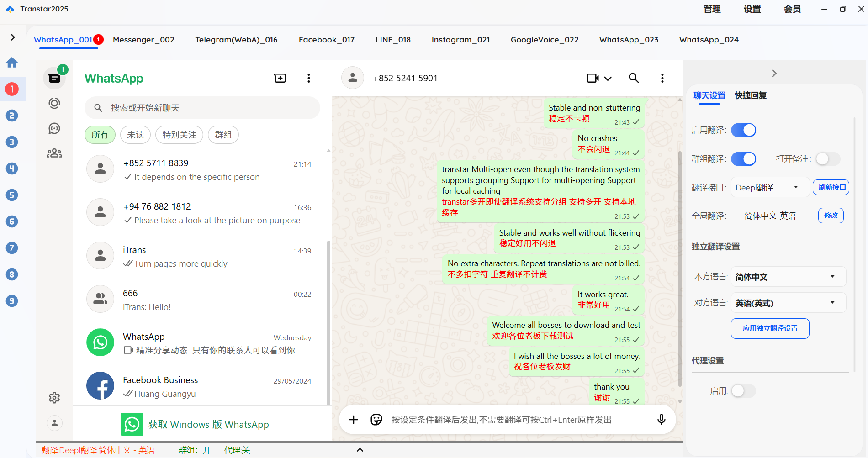Open WhatsApp settings gear icon
The width and height of the screenshot is (868, 458).
tap(54, 398)
